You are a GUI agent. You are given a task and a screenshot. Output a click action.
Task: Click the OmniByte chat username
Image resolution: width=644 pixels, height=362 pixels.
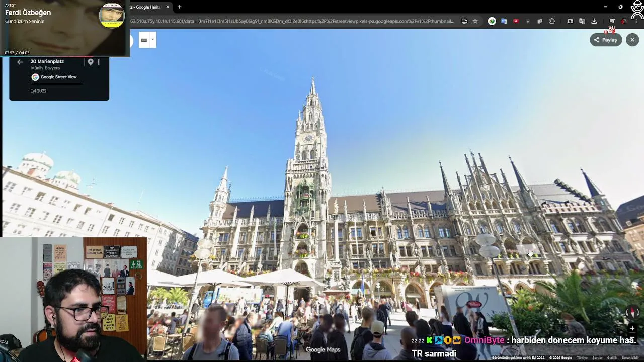coord(484,340)
